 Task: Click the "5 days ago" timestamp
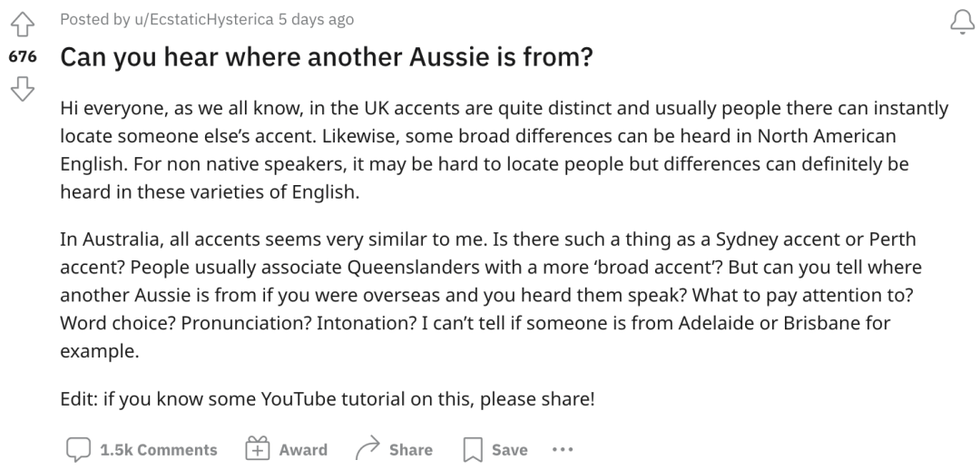317,19
